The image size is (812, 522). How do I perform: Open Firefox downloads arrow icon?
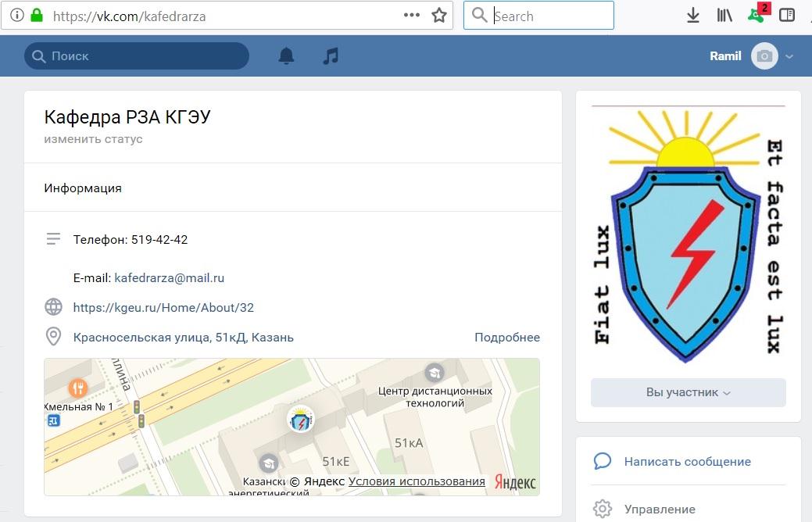coord(692,16)
